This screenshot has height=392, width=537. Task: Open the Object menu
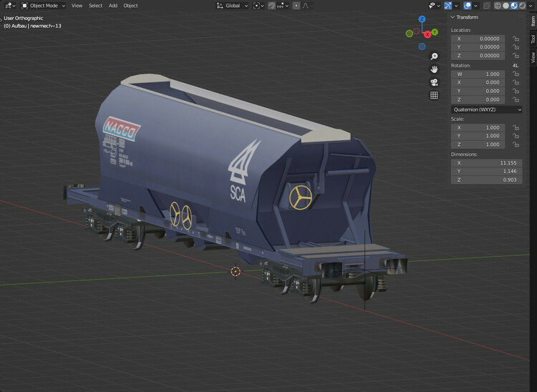130,6
